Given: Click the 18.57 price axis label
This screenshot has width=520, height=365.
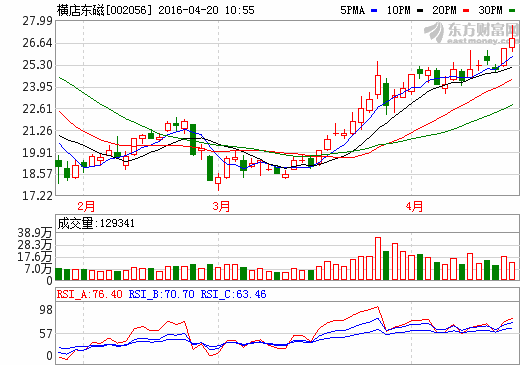Looking at the screenshot, I should pos(37,174).
